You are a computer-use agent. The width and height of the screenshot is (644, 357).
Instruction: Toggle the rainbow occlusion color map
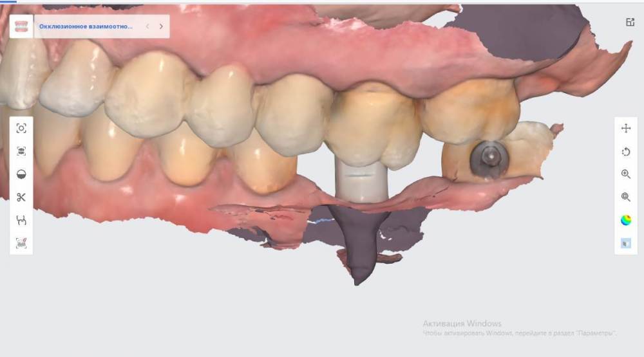click(626, 221)
